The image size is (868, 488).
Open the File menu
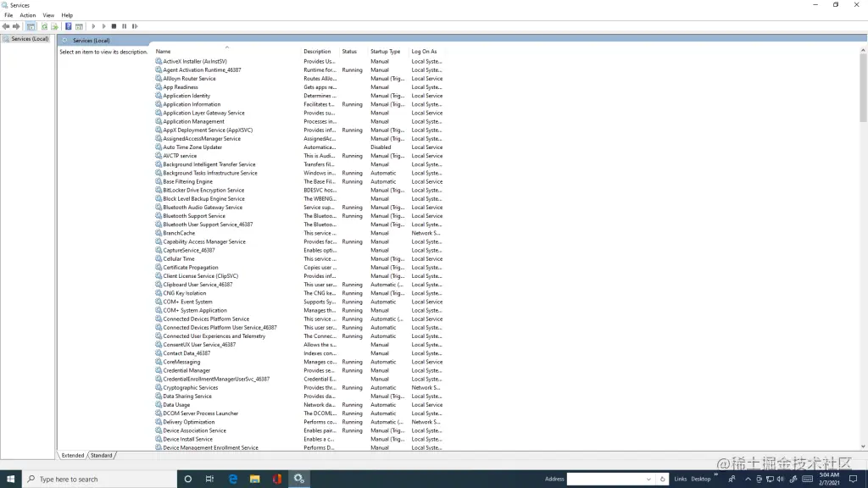point(8,15)
